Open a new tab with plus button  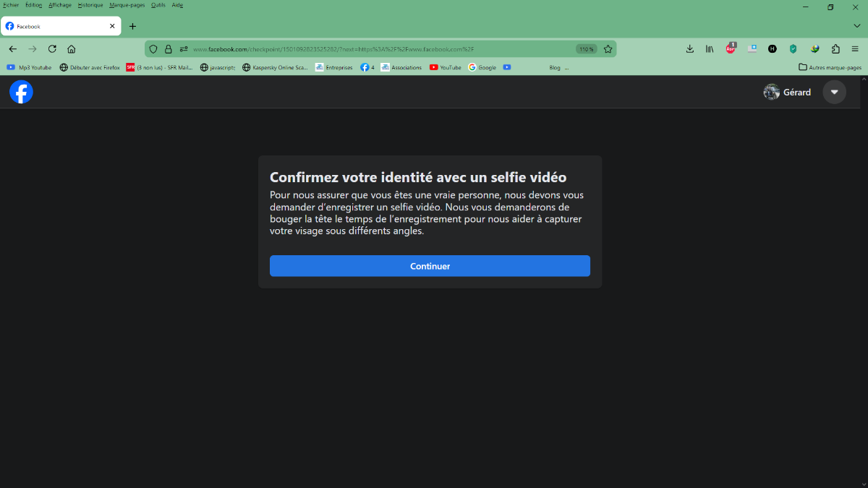pos(132,26)
